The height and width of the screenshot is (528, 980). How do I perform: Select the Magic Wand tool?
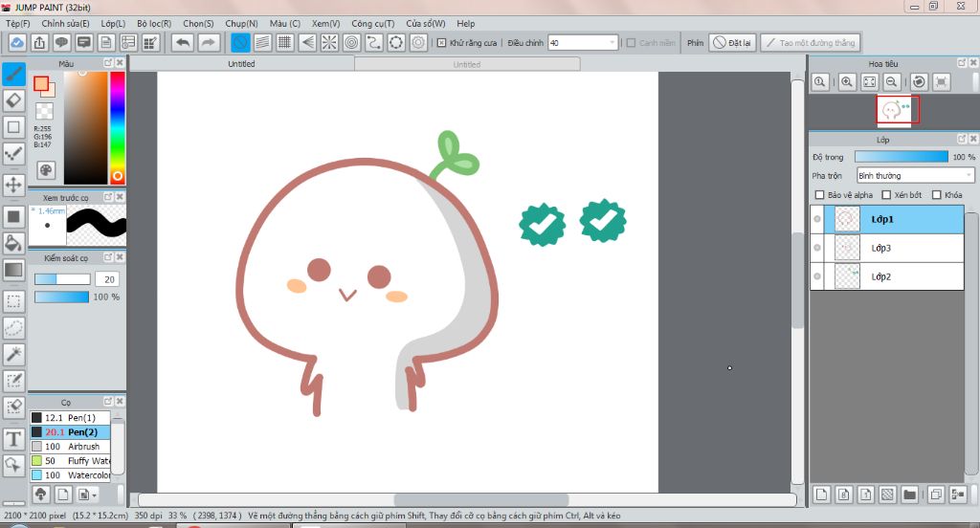point(13,354)
